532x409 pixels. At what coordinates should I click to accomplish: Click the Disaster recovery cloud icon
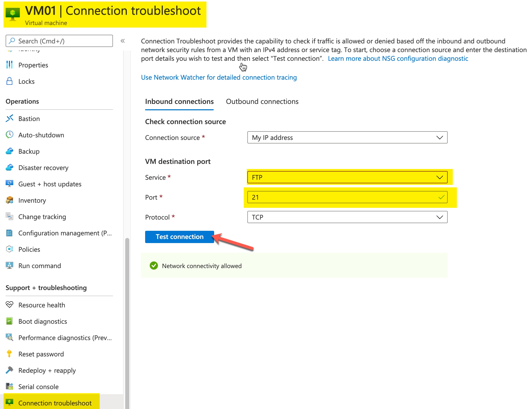pyautogui.click(x=9, y=167)
